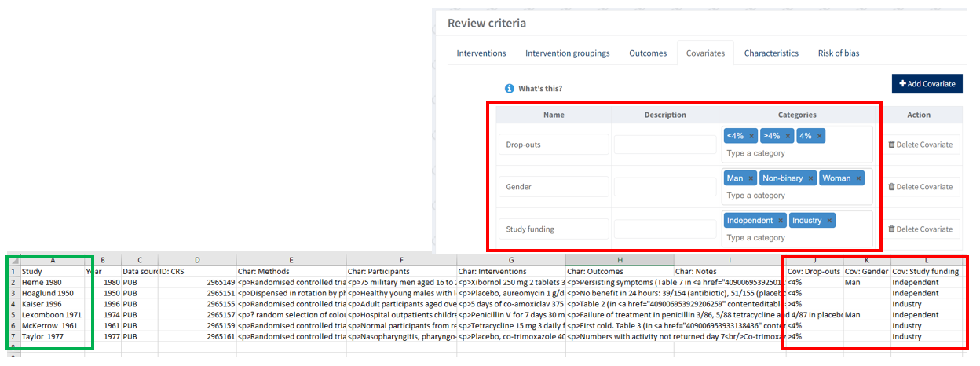Screen dimensions: 980x366
Task: Click 'Type a category' field for Drop-outs
Action: click(796, 153)
